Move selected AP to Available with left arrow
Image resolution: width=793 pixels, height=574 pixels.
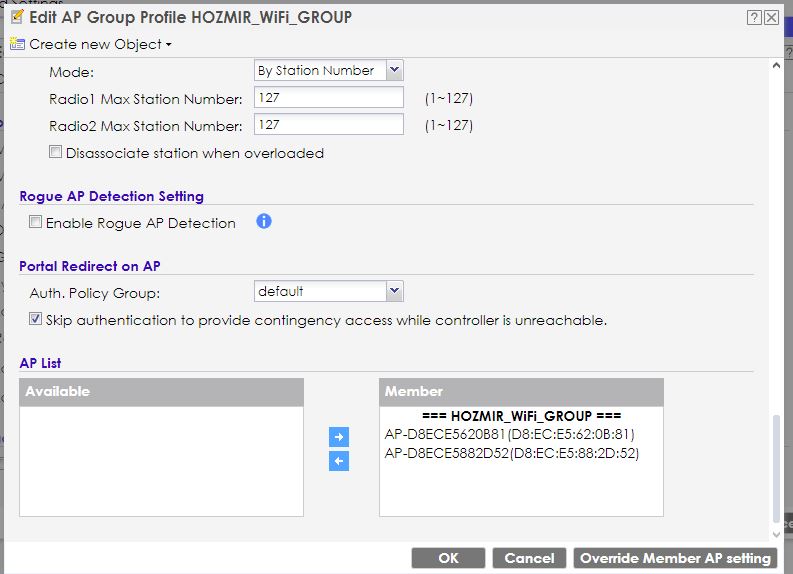339,461
